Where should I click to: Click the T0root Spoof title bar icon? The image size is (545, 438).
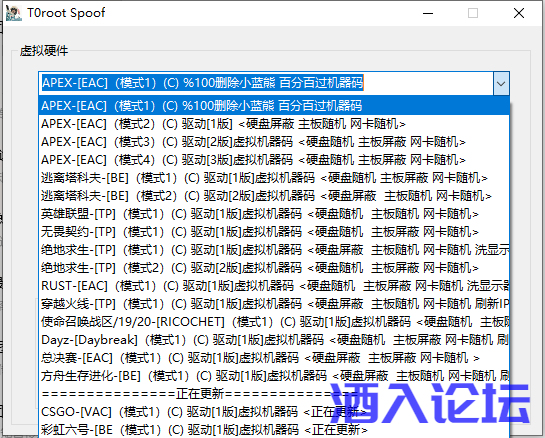(14, 13)
